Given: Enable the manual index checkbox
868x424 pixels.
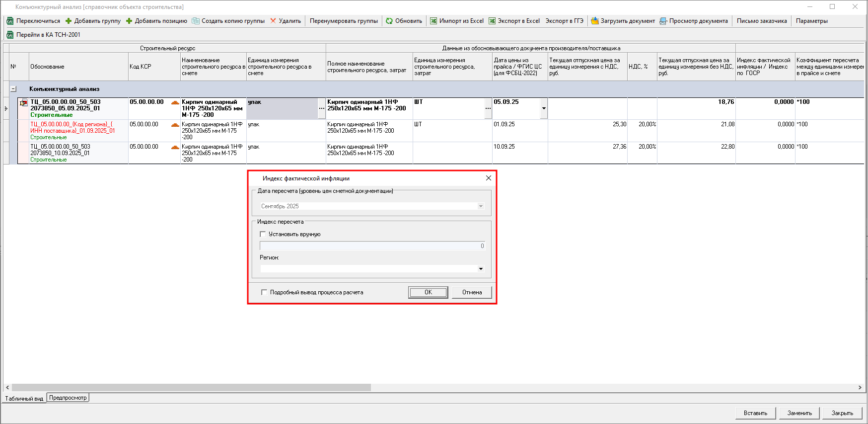Looking at the screenshot, I should pos(263,234).
